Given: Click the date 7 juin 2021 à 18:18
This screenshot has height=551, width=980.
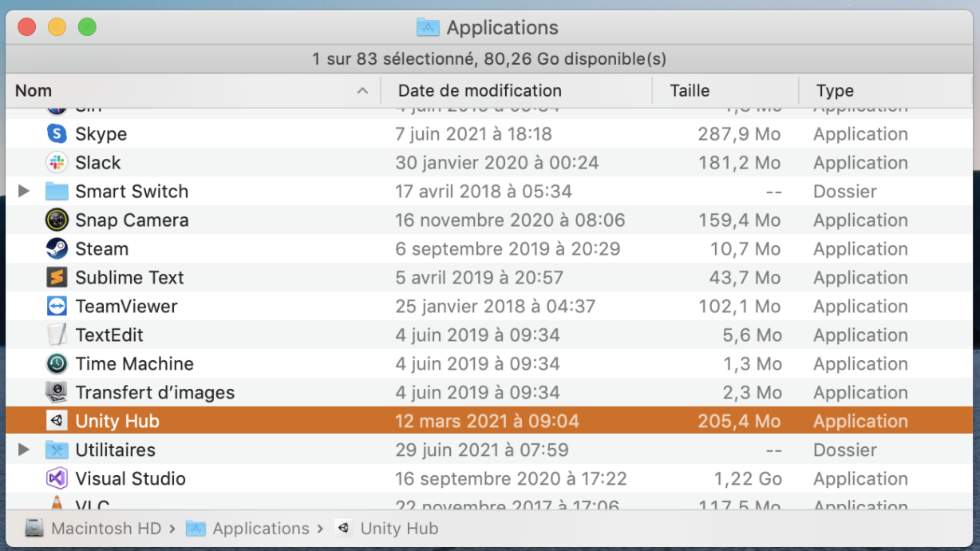Looking at the screenshot, I should coord(474,134).
